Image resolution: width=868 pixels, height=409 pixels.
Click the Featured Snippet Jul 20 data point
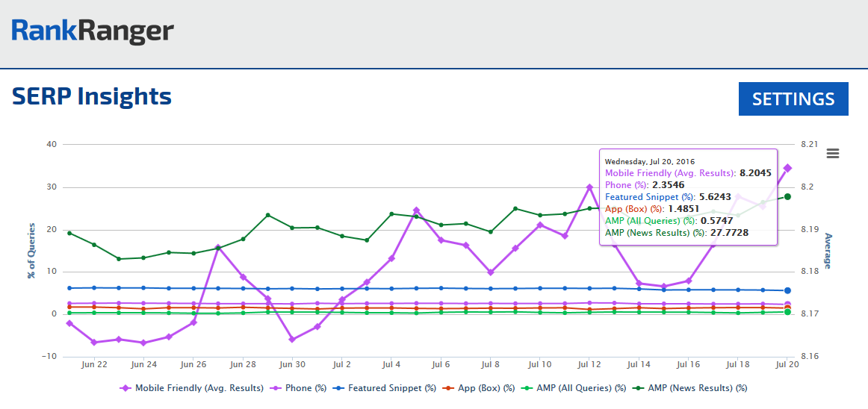pyautogui.click(x=787, y=290)
